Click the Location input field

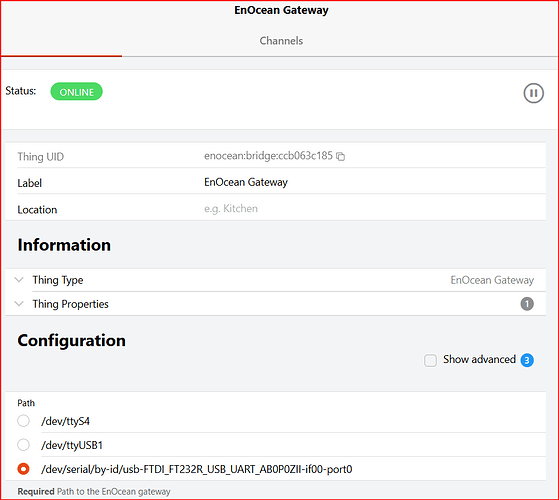point(374,208)
